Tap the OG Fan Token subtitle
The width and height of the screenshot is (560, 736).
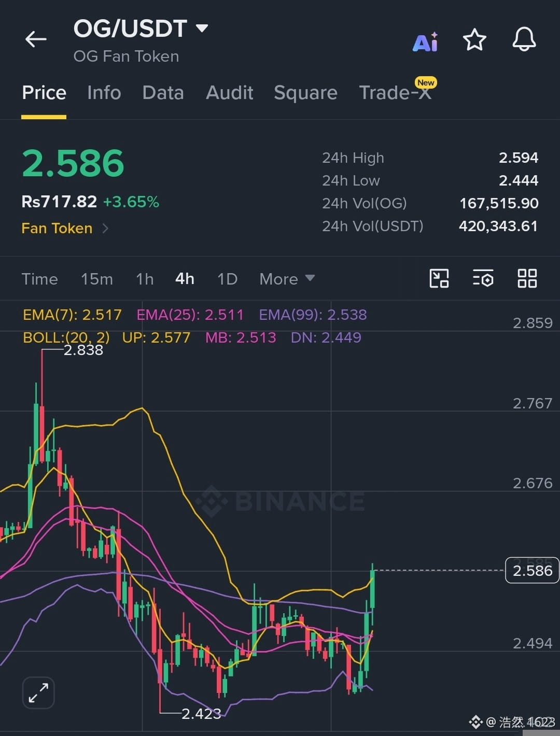coord(126,56)
